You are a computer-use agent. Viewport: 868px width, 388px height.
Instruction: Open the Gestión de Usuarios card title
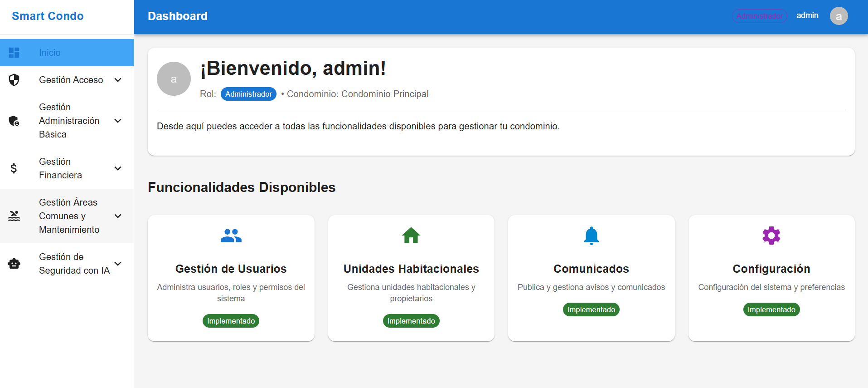click(231, 269)
